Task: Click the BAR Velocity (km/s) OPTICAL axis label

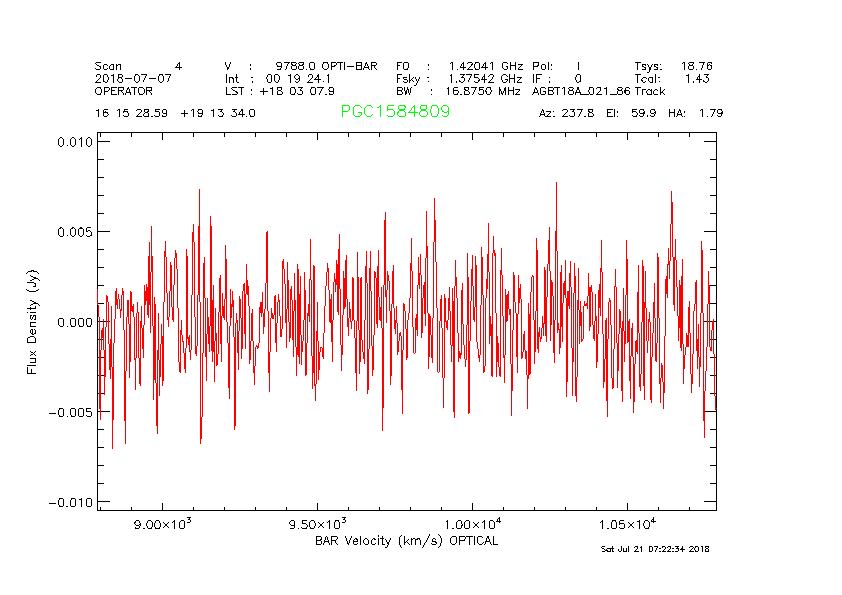Action: (406, 541)
